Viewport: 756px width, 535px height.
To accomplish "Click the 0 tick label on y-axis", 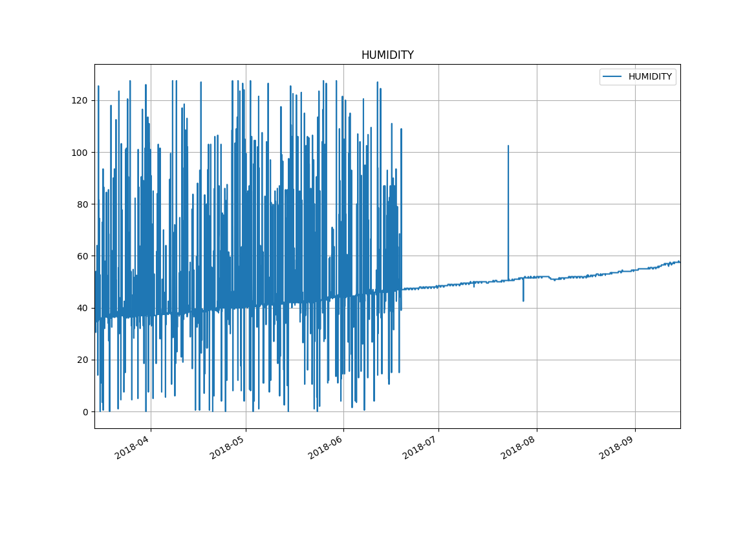I will coord(84,412).
